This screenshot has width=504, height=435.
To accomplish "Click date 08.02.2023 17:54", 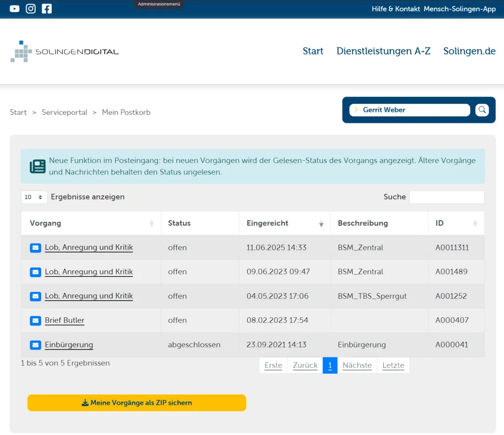I will point(277,320).
